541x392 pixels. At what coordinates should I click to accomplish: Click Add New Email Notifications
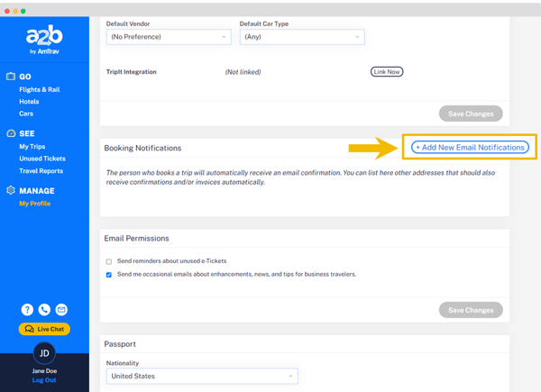[x=470, y=147]
